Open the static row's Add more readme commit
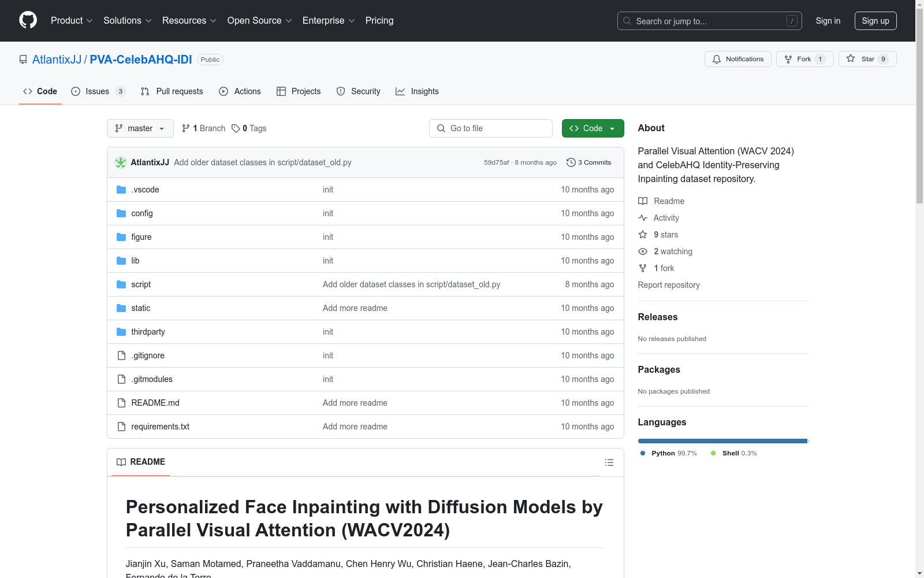The height and width of the screenshot is (578, 924). click(x=355, y=308)
